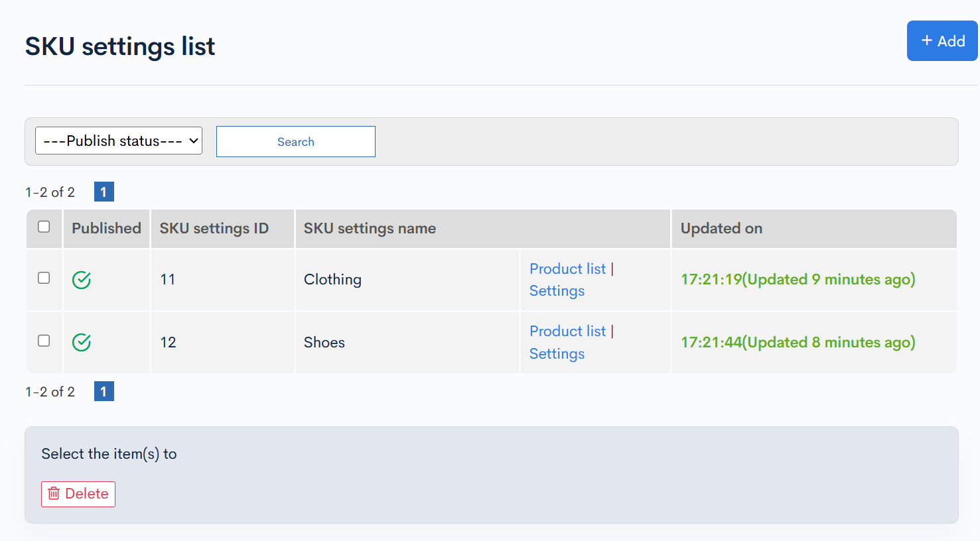Screen dimensions: 980x541
Task: Toggle the select-all checkbox in table header
Action: 44,227
